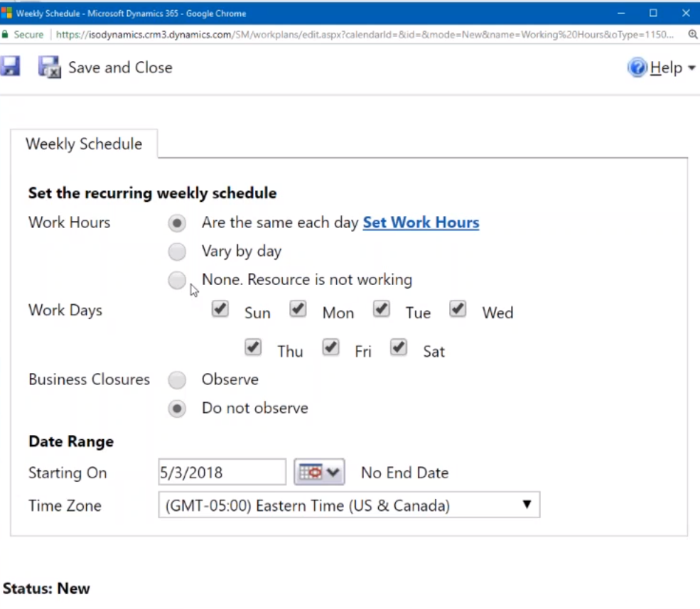Expand the Time Zone dropdown
Image resolution: width=700 pixels, height=609 pixels.
pyautogui.click(x=349, y=505)
